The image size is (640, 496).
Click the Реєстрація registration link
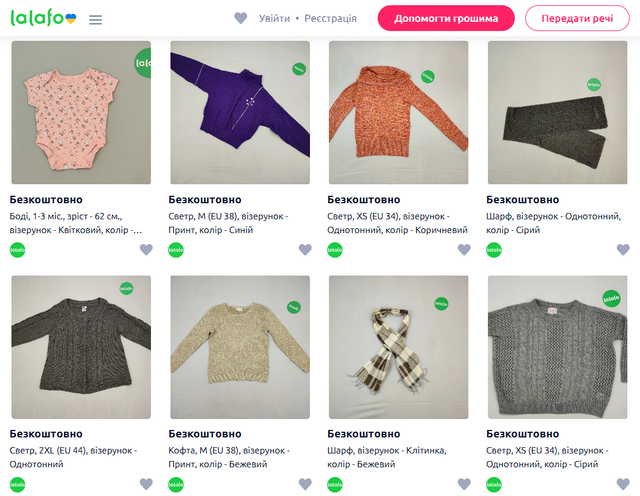332,18
